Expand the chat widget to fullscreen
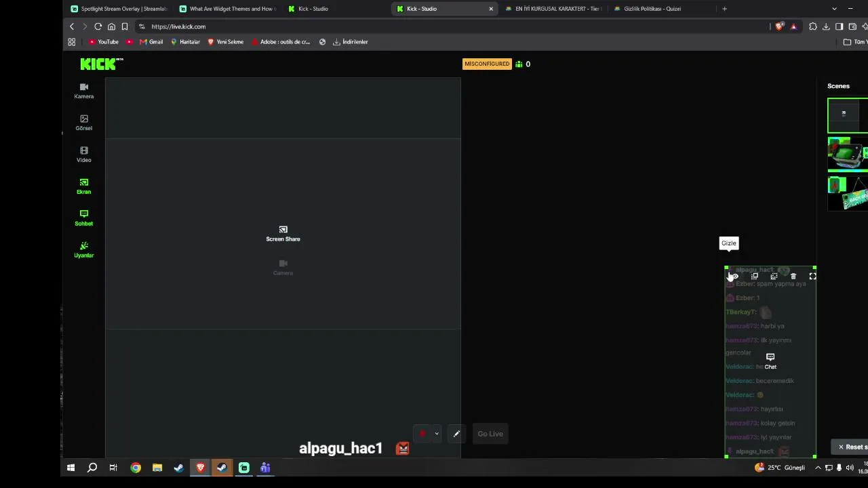 click(x=812, y=277)
